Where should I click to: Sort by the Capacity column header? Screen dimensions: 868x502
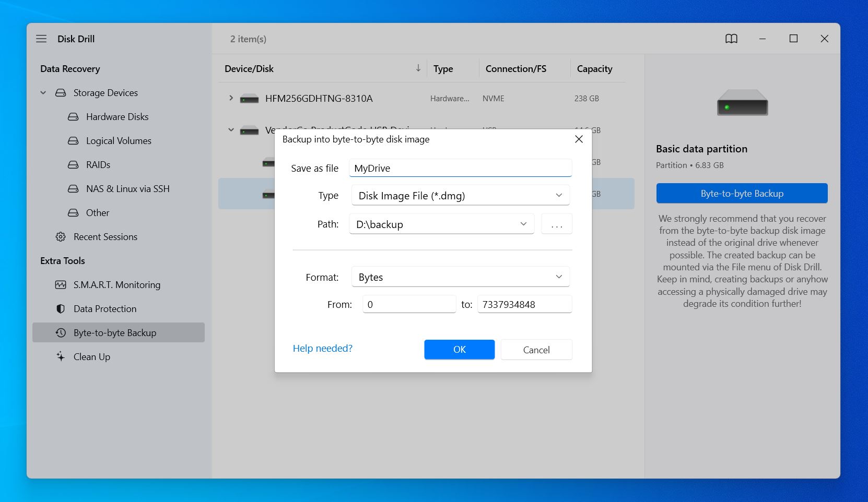click(594, 69)
